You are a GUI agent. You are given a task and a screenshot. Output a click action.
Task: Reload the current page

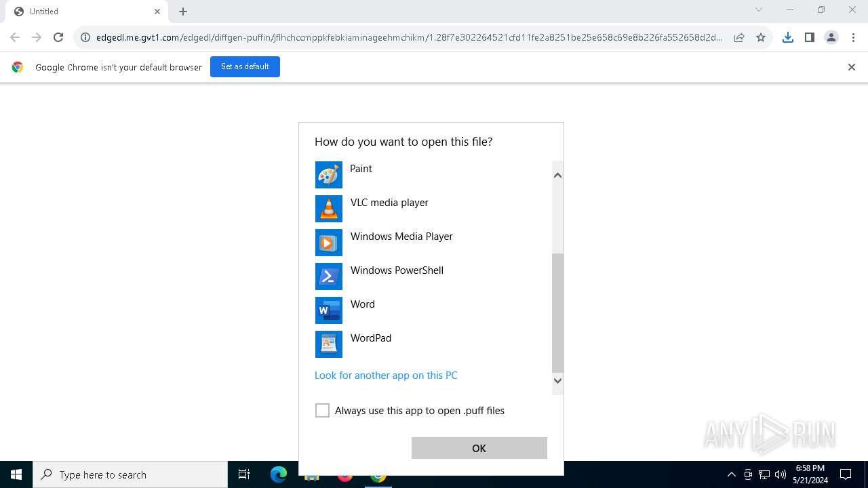58,37
